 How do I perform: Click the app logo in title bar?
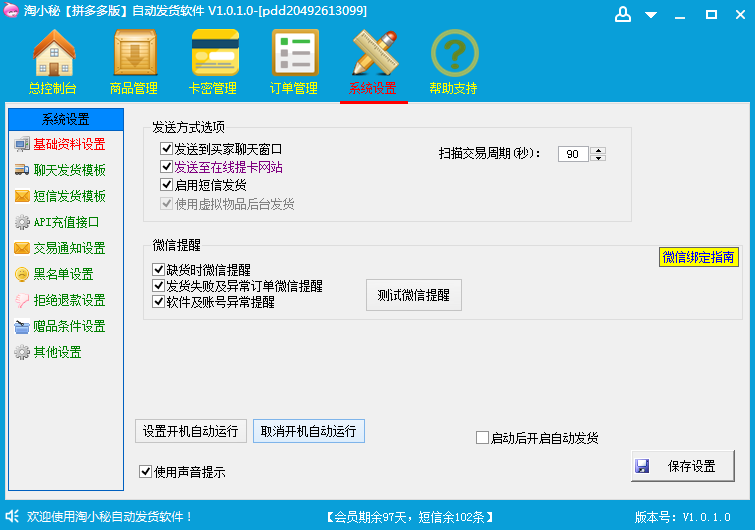click(x=11, y=11)
